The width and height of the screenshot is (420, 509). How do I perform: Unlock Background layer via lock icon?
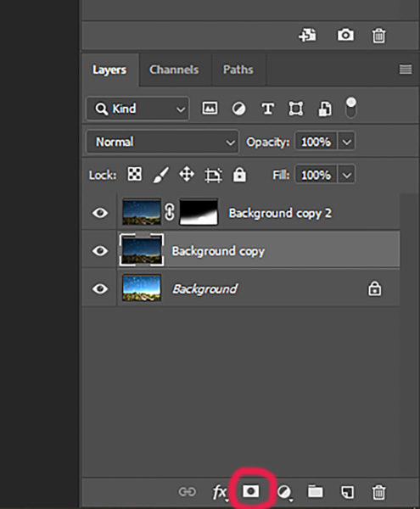374,288
